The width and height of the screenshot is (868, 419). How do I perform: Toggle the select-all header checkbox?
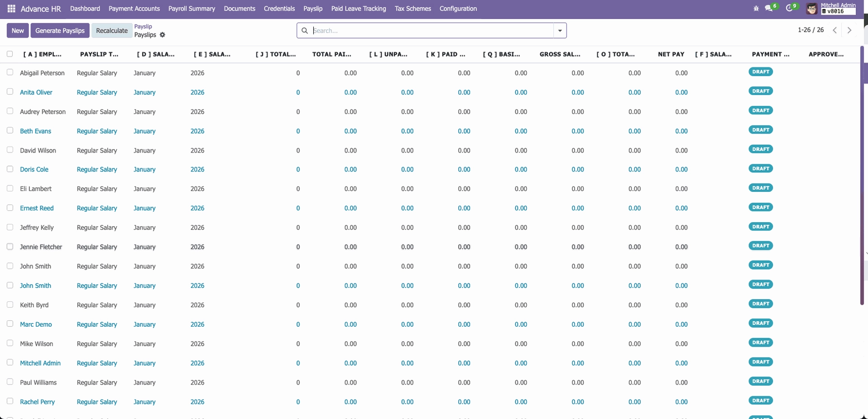[x=10, y=54]
